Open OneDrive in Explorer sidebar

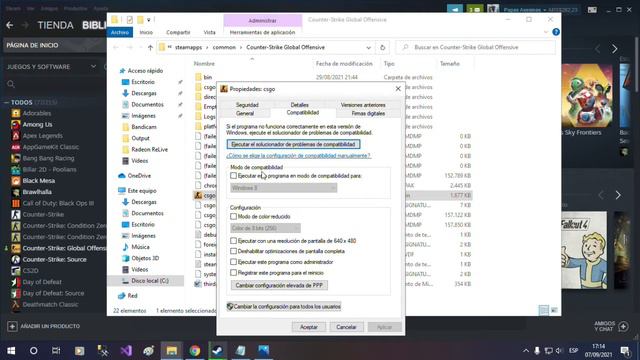(x=139, y=176)
